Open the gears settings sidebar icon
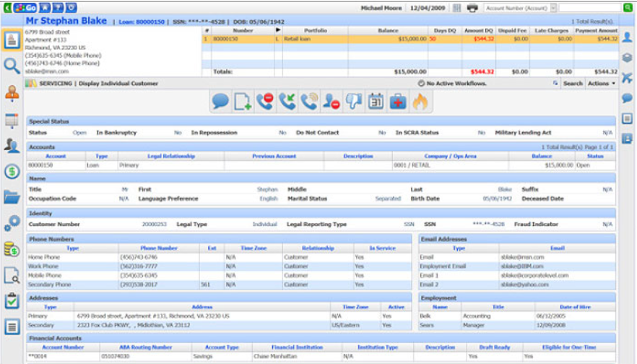The width and height of the screenshot is (637, 364). pos(12,223)
